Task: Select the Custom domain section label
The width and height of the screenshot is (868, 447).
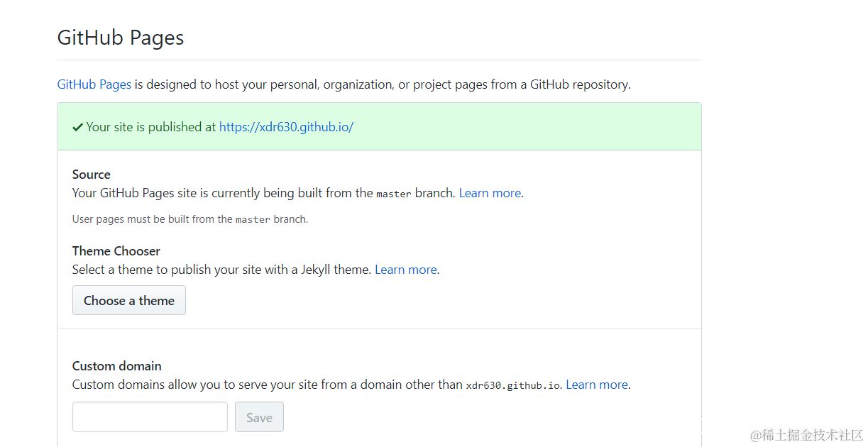Action: point(117,366)
